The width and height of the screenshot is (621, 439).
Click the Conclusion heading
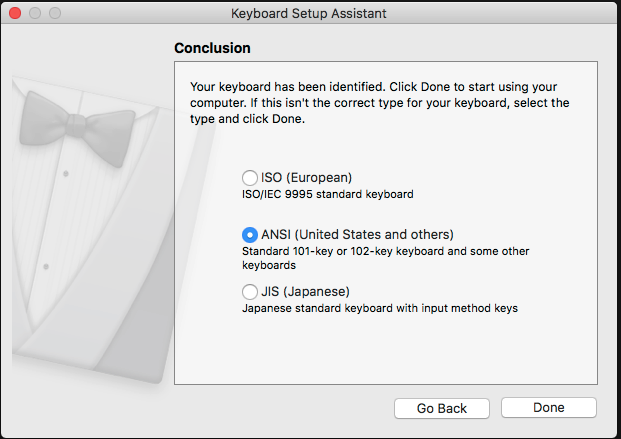pos(212,48)
